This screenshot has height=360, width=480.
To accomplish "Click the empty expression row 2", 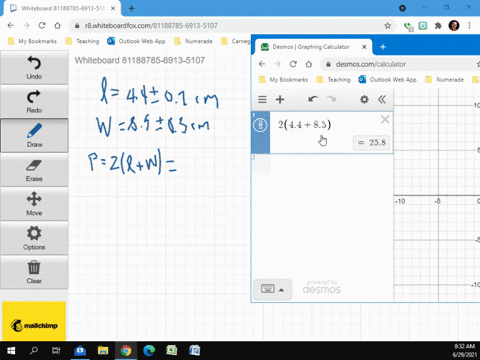I will coord(322,165).
